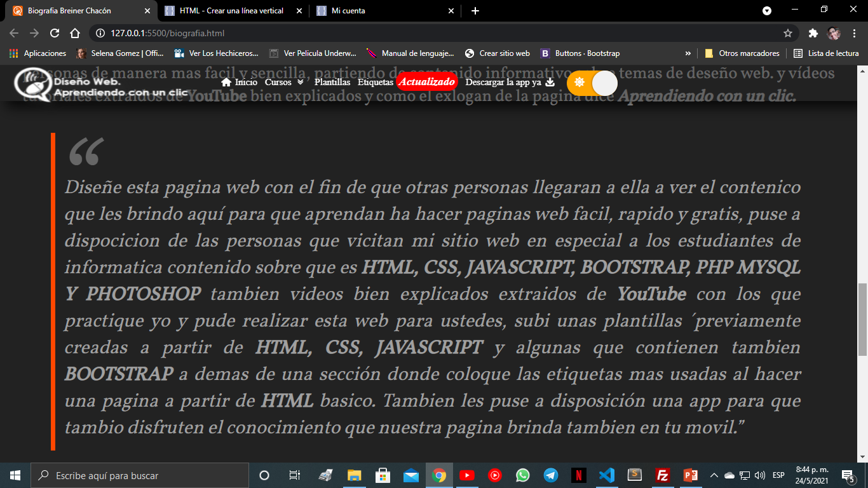Open Chrome three-dot menu
Image resolution: width=868 pixels, height=488 pixels.
[x=854, y=33]
